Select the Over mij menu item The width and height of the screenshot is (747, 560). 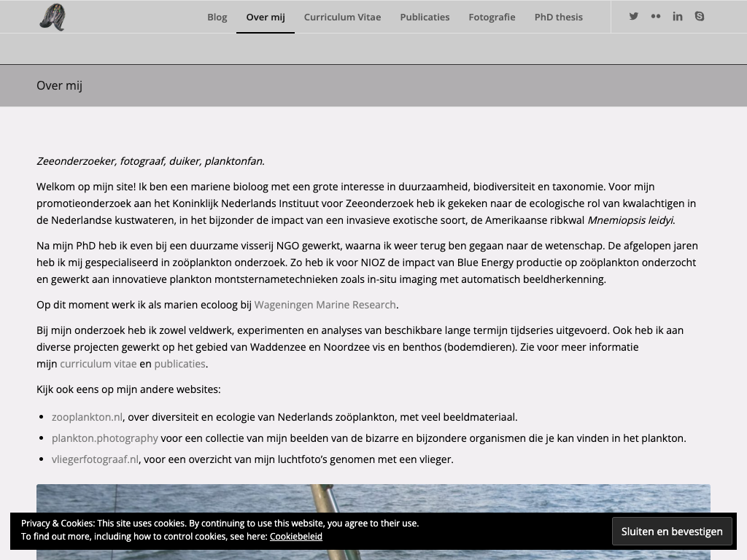point(266,17)
